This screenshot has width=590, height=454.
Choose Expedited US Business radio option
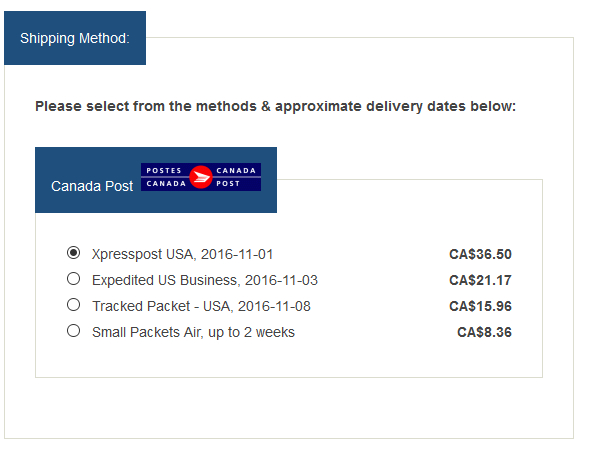pos(73,279)
